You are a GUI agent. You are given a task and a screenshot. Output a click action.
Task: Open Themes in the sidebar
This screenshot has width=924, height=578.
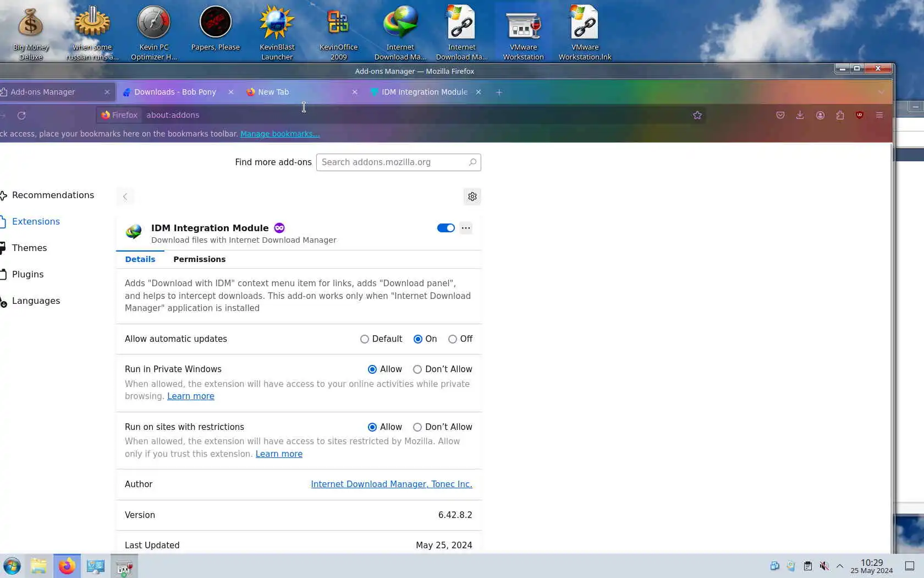click(24, 248)
